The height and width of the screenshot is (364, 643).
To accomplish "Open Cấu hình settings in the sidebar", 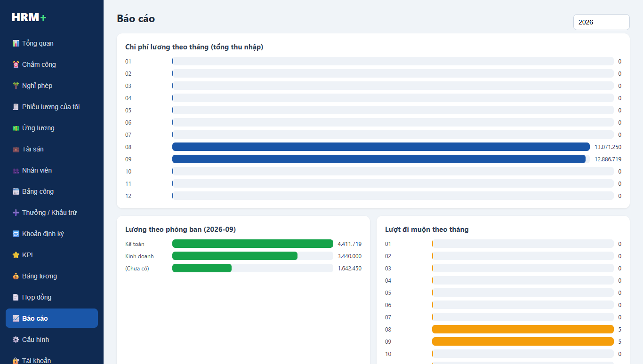I will (52, 340).
